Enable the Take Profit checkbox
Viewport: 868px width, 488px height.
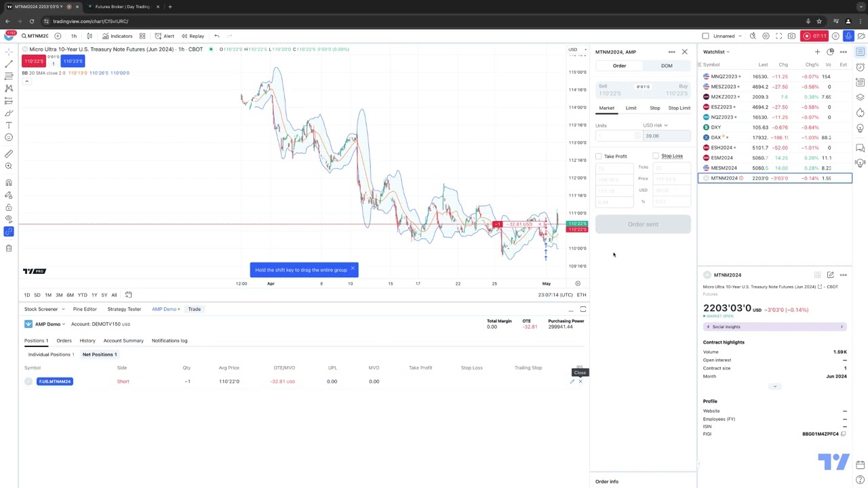(x=599, y=157)
